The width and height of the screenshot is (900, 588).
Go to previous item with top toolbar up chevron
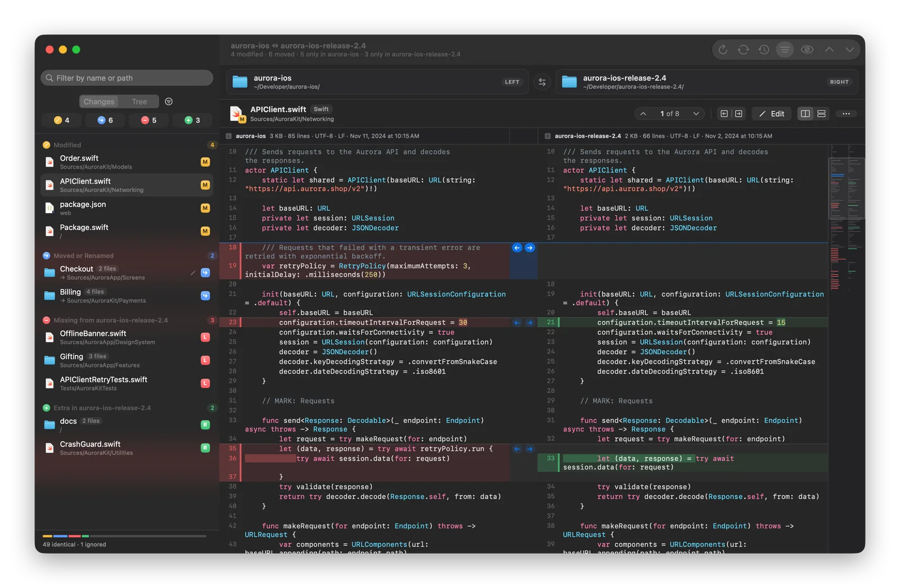click(x=829, y=49)
